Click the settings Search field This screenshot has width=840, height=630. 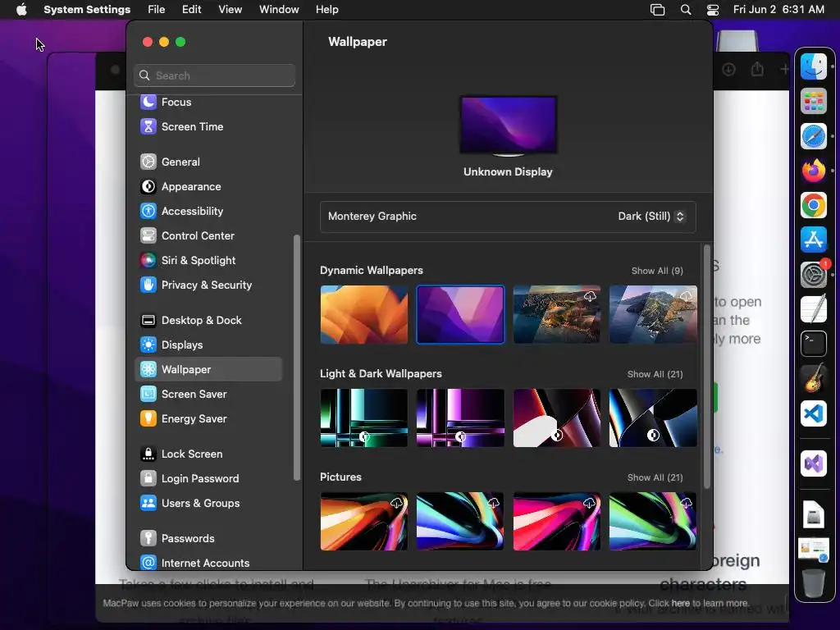pos(214,75)
